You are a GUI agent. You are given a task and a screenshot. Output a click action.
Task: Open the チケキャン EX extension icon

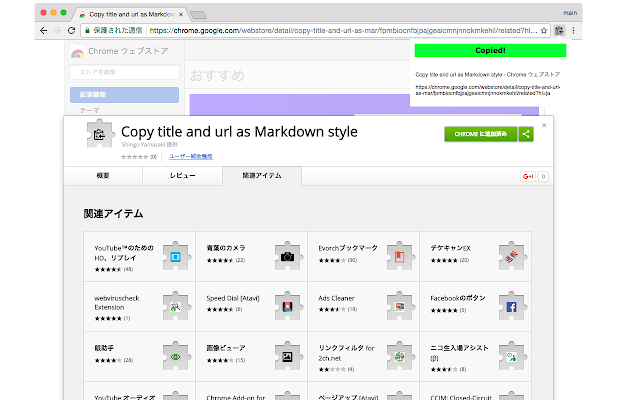click(511, 256)
